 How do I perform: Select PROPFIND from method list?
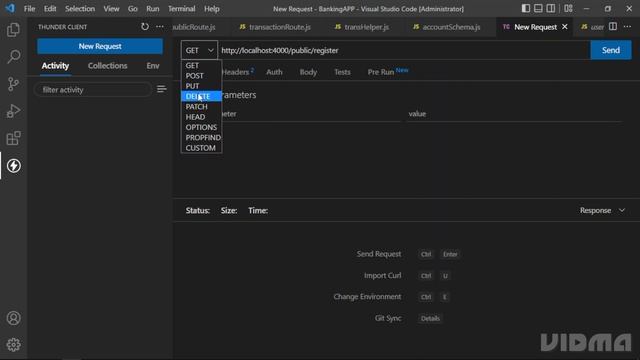click(201, 138)
